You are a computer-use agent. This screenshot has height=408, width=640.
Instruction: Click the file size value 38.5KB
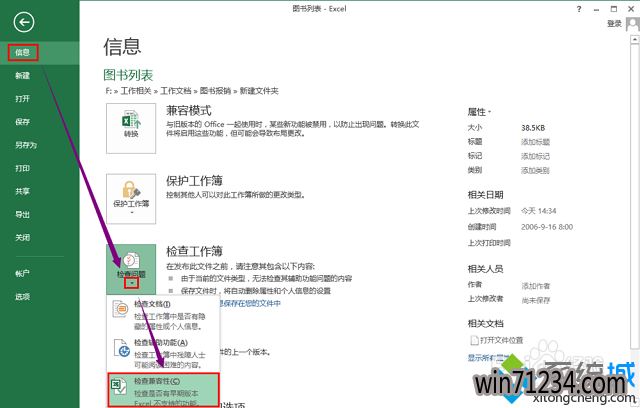pos(533,128)
